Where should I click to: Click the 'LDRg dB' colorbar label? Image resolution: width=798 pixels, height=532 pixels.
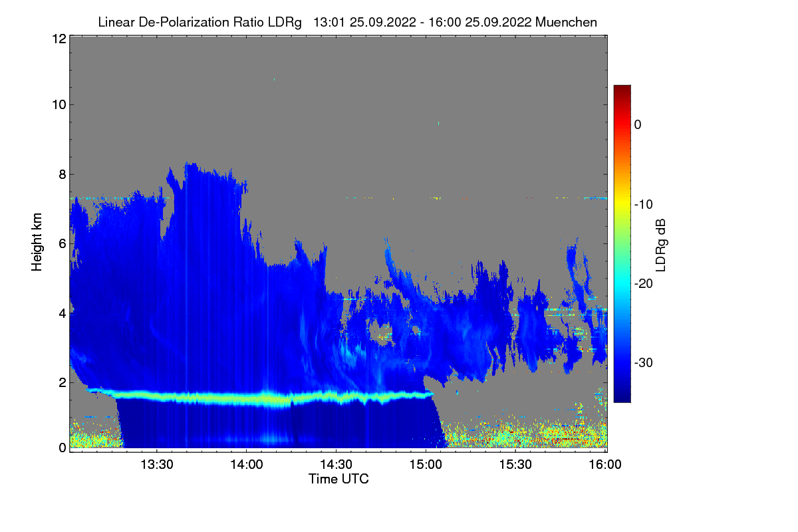(x=660, y=246)
